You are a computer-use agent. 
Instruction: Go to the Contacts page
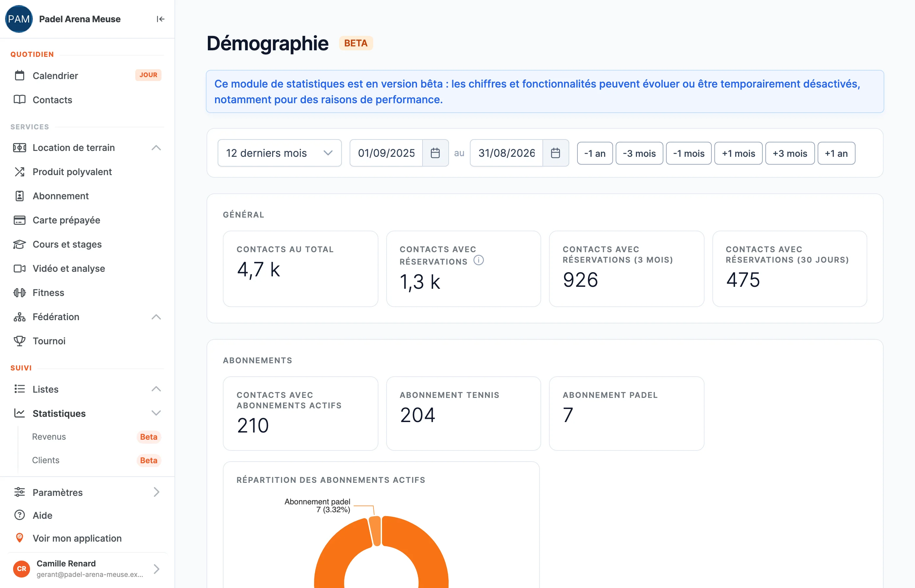(87, 100)
